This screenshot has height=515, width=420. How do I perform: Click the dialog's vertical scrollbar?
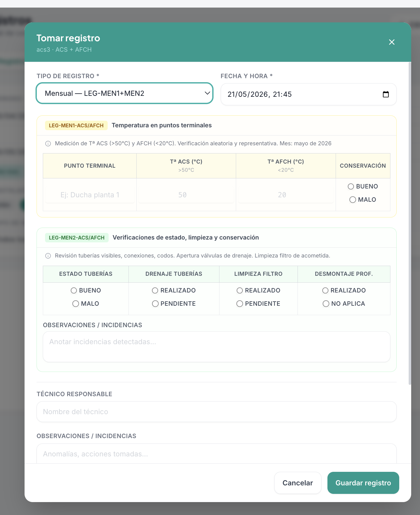click(410, 224)
